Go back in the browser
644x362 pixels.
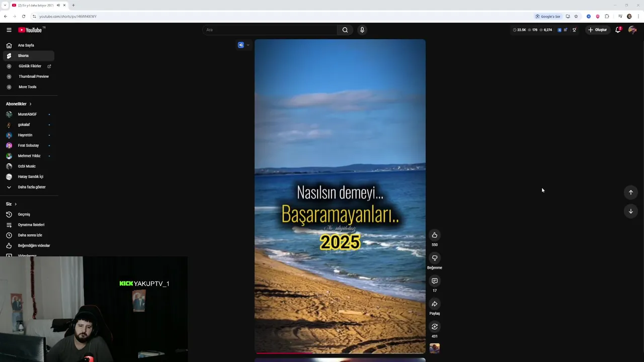[6, 16]
